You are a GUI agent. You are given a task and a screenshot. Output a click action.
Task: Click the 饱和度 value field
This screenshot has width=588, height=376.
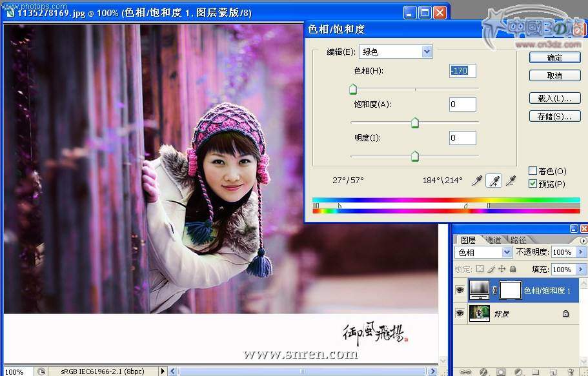[x=462, y=104]
